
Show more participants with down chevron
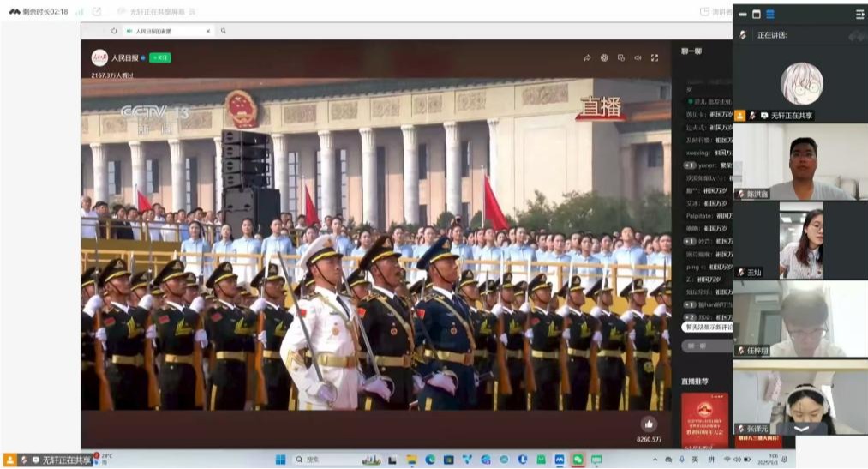point(801,428)
